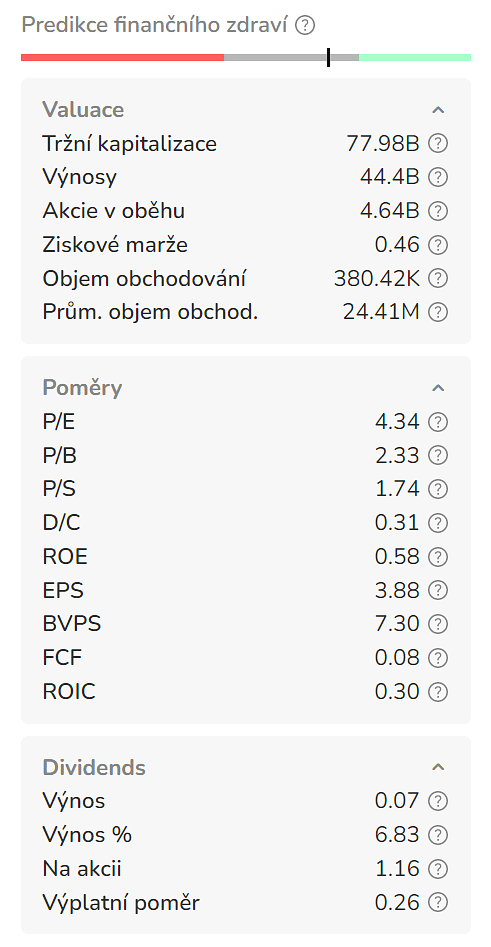Image resolution: width=491 pixels, height=947 pixels.
Task: Click the Valuace section heading
Action: (83, 110)
